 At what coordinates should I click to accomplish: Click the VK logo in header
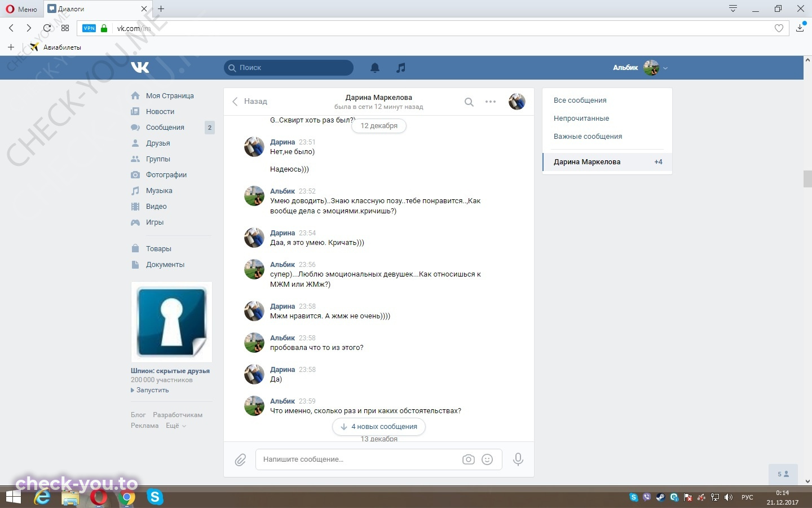(x=140, y=68)
